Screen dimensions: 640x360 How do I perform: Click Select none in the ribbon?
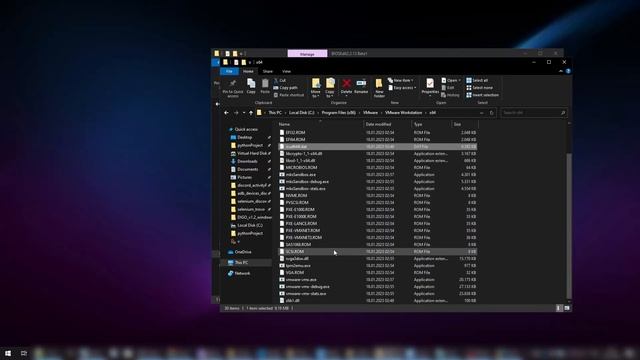pos(480,88)
